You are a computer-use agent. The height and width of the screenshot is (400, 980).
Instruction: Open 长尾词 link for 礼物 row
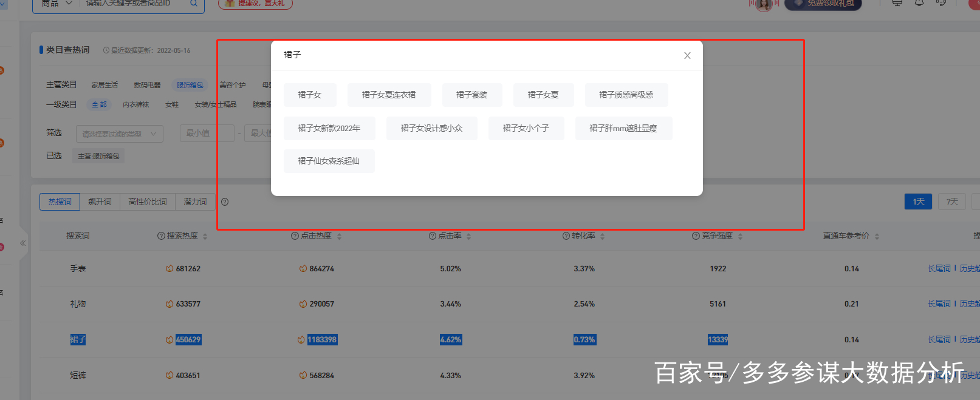pyautogui.click(x=939, y=303)
